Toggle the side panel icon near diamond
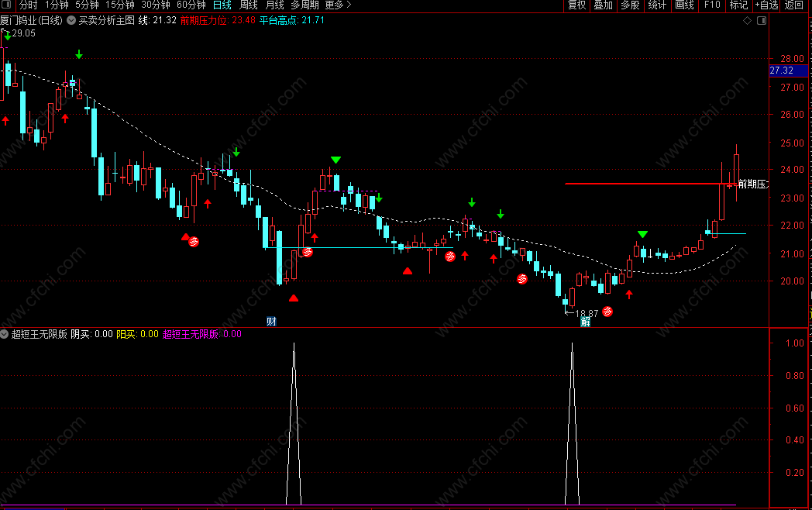The height and width of the screenshot is (510, 812). point(762,20)
